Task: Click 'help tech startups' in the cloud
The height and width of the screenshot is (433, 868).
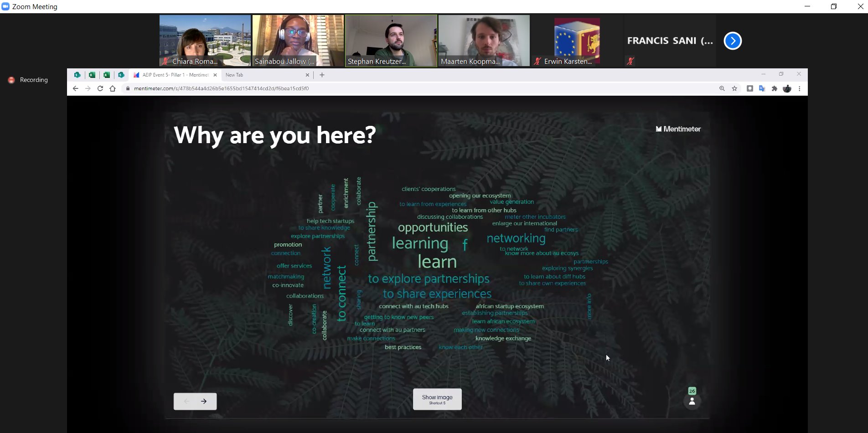Action: [331, 221]
